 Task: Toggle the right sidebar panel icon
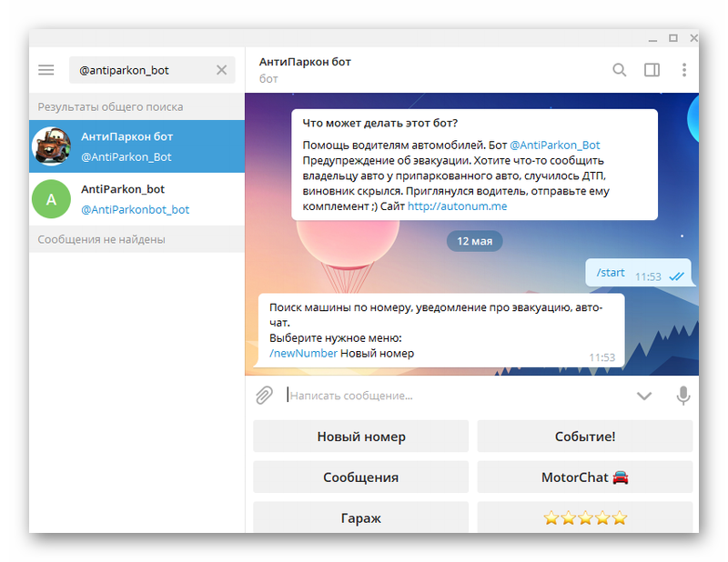pos(652,70)
